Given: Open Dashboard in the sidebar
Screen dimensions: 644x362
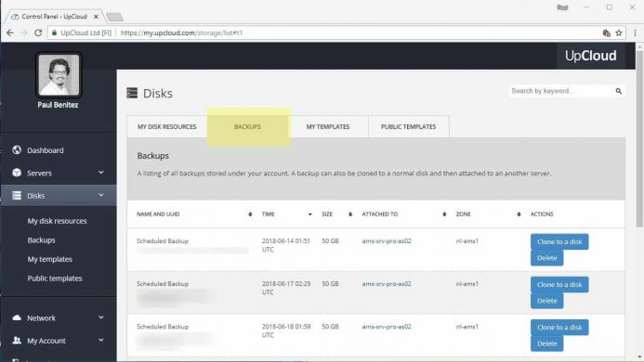Looking at the screenshot, I should point(46,150).
